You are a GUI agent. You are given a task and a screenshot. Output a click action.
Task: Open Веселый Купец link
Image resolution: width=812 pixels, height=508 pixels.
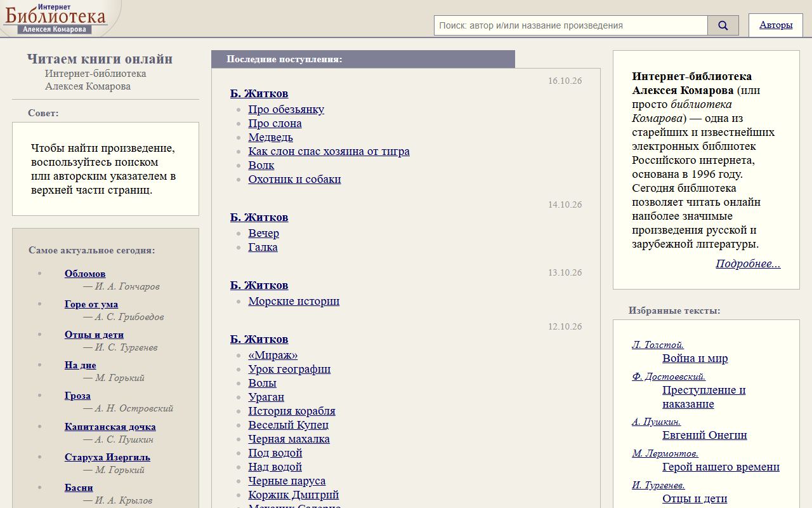[288, 425]
